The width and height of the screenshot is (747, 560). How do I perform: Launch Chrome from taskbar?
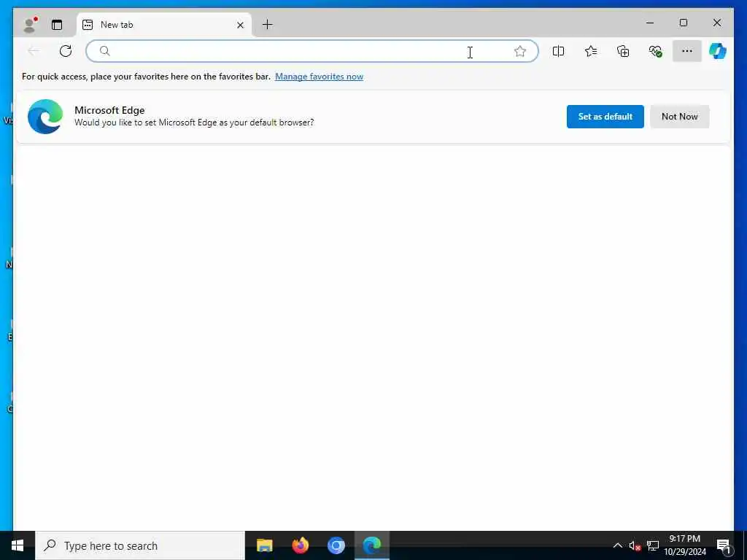[x=336, y=545]
